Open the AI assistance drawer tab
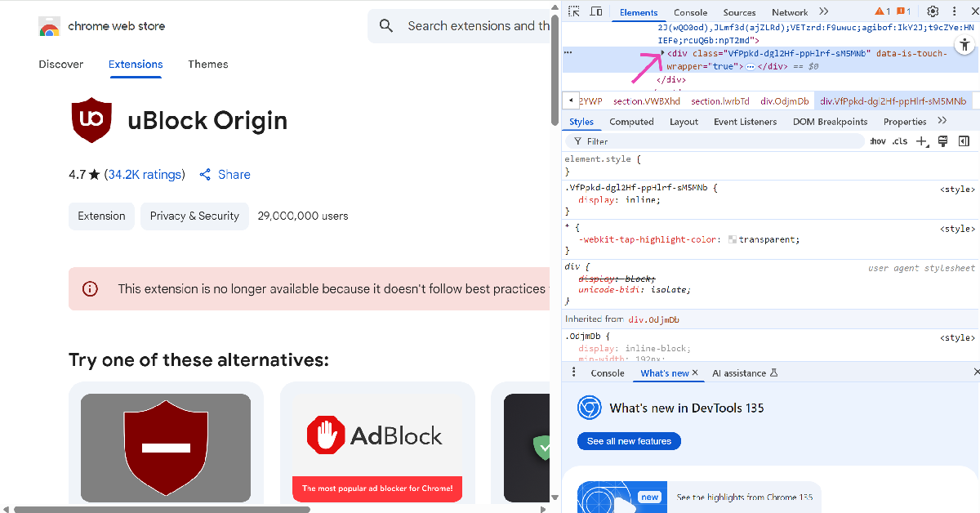 coord(744,373)
